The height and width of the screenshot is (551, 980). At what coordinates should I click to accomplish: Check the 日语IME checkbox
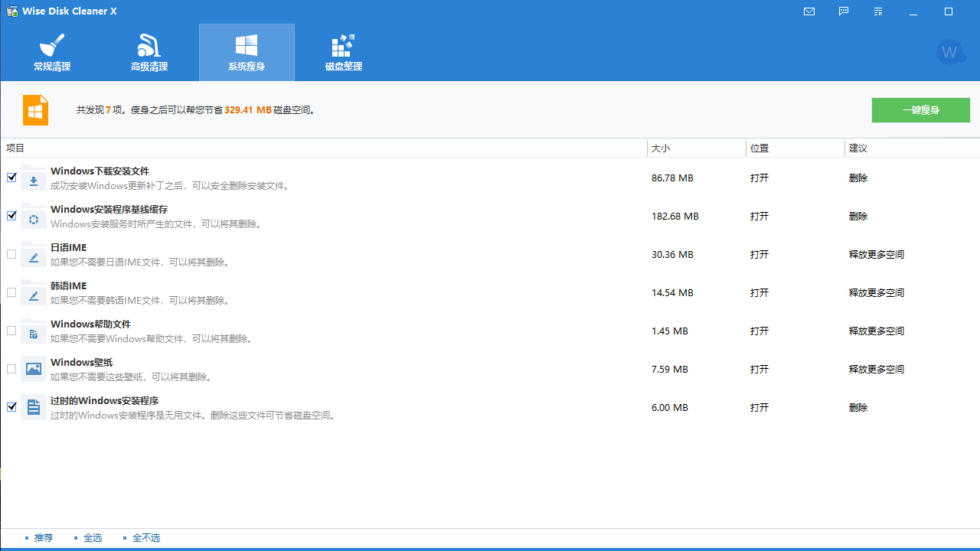coord(11,253)
